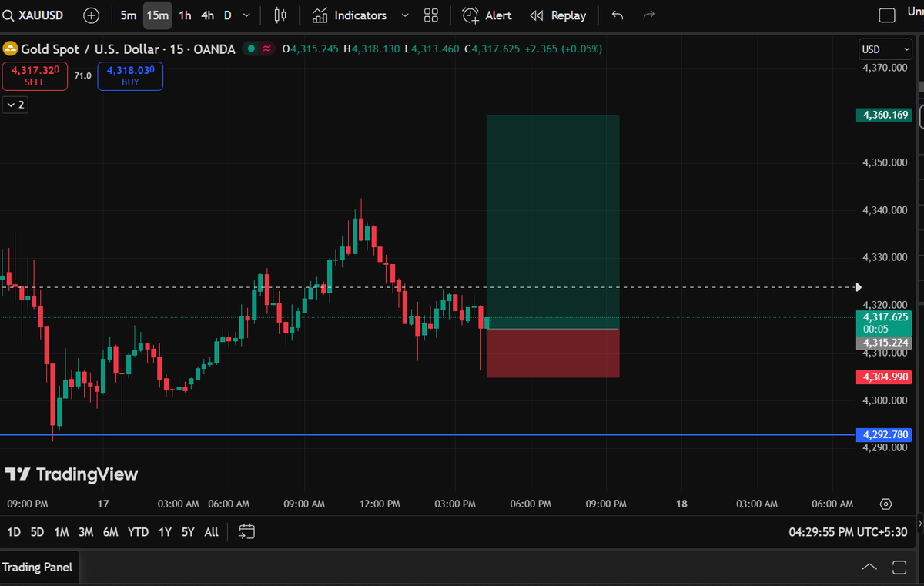
Task: Click the add symbol plus icon
Action: coord(91,15)
